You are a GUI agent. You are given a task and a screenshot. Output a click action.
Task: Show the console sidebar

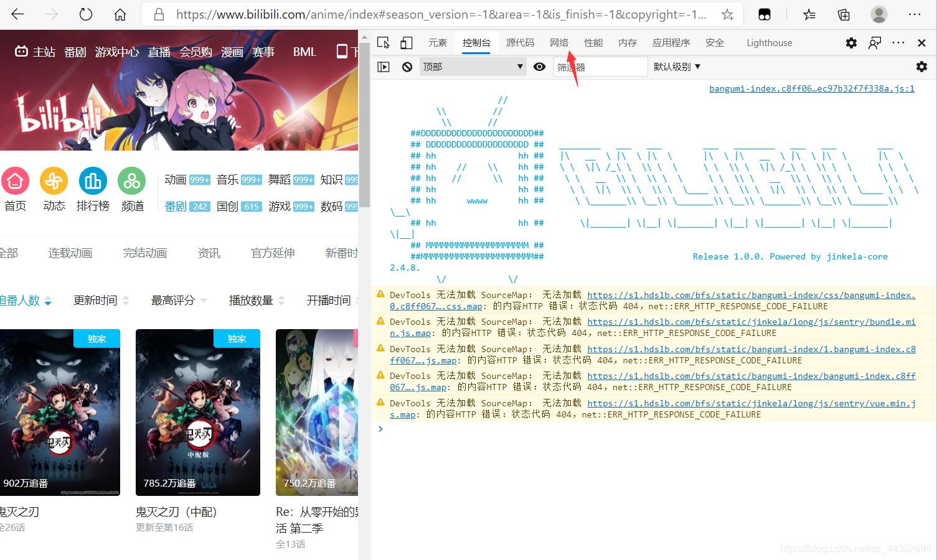[384, 67]
